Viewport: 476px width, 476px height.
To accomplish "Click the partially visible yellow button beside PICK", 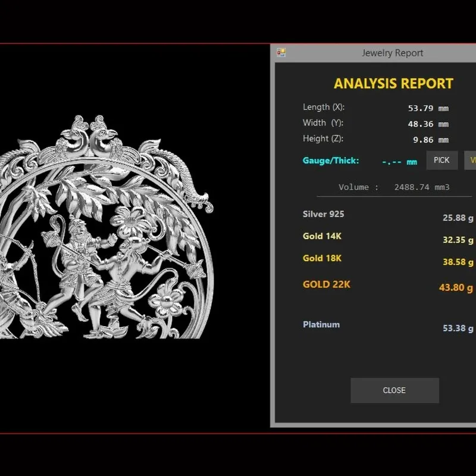I will tap(470, 160).
